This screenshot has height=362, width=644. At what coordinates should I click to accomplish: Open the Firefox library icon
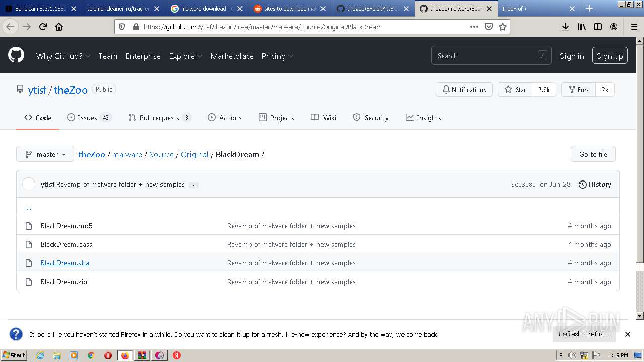[582, 27]
